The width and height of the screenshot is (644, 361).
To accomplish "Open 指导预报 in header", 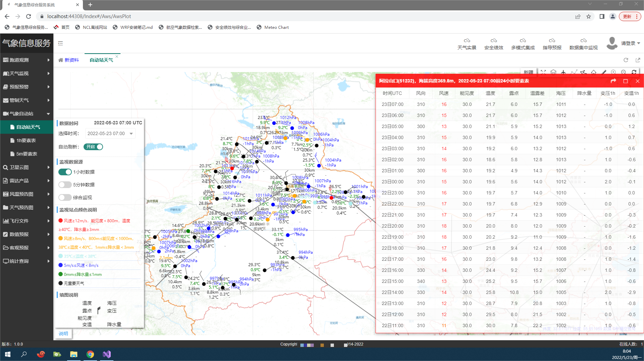I will pos(552,44).
